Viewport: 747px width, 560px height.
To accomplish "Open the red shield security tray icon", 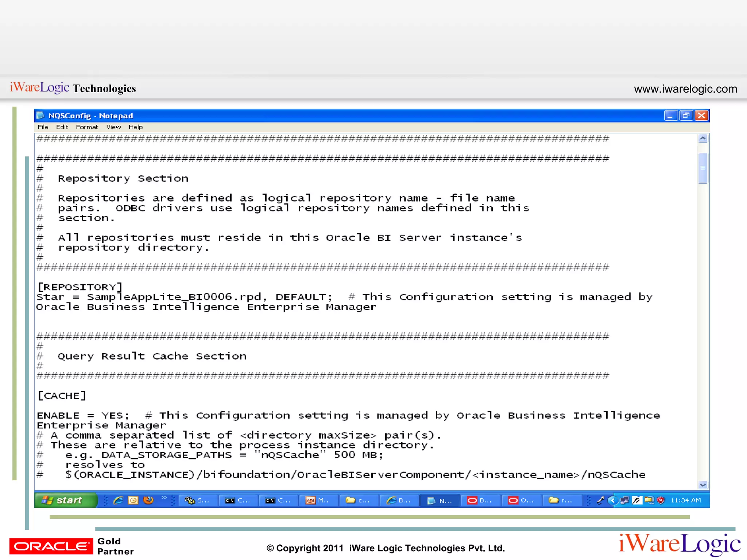I will (661, 500).
